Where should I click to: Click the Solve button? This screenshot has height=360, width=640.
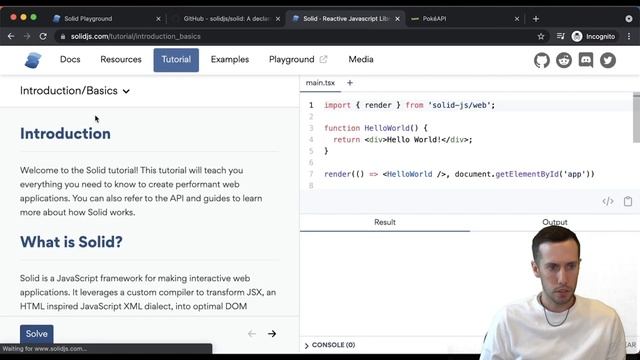37,334
